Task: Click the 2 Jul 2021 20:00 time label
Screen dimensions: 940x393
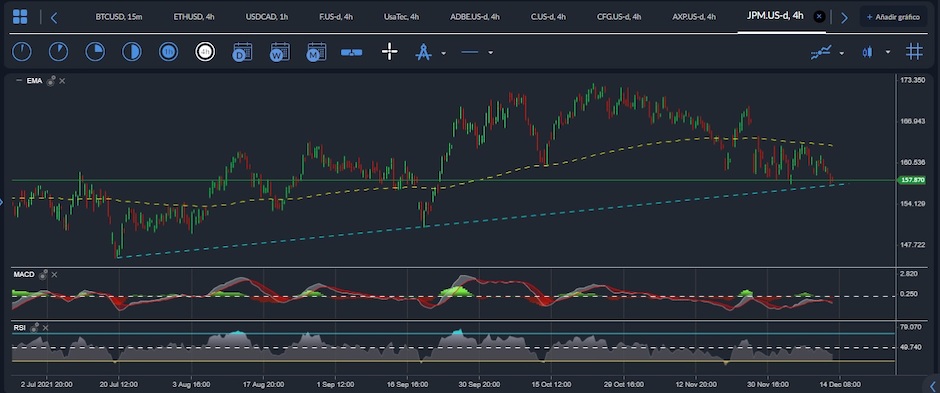Action: tap(47, 384)
